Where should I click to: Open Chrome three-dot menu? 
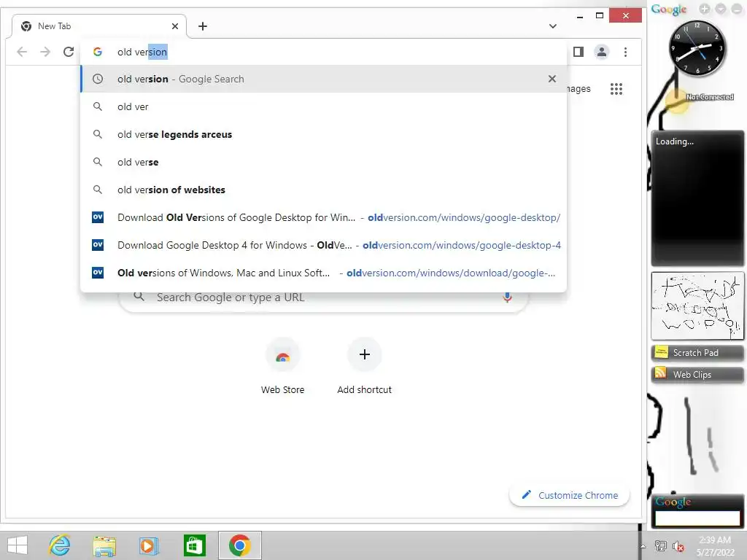(625, 52)
